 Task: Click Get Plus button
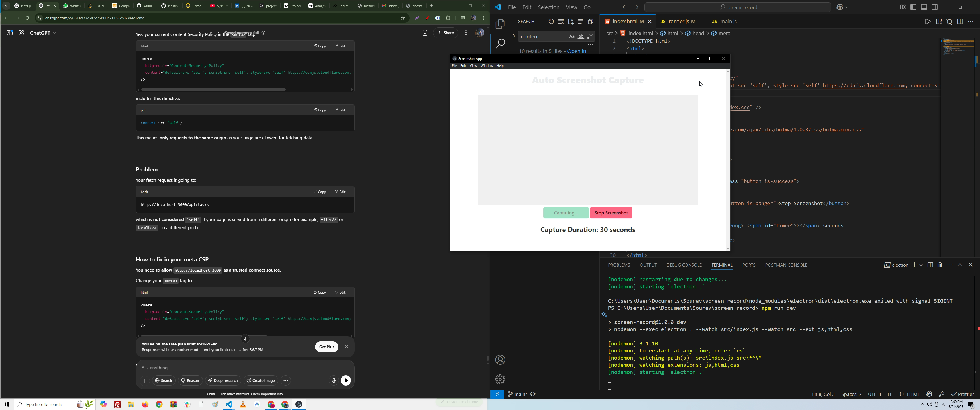[x=326, y=347]
